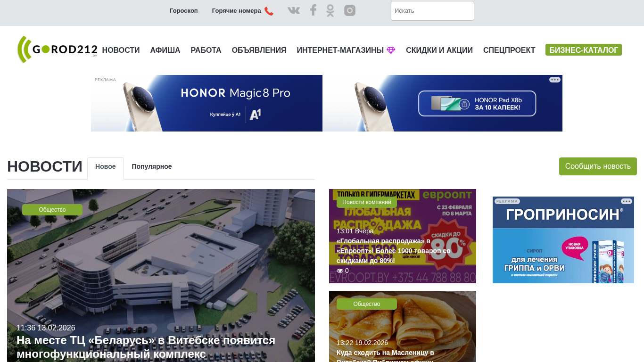
Task: Click the НОВОСТИ section heading
Action: (45, 167)
